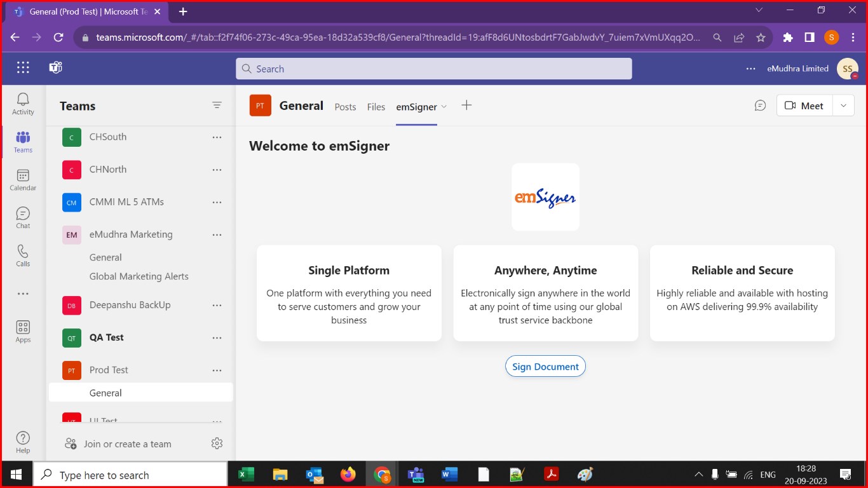Show more apps via sidebar ellipsis
Image resolution: width=868 pixels, height=488 pixels.
[23, 294]
